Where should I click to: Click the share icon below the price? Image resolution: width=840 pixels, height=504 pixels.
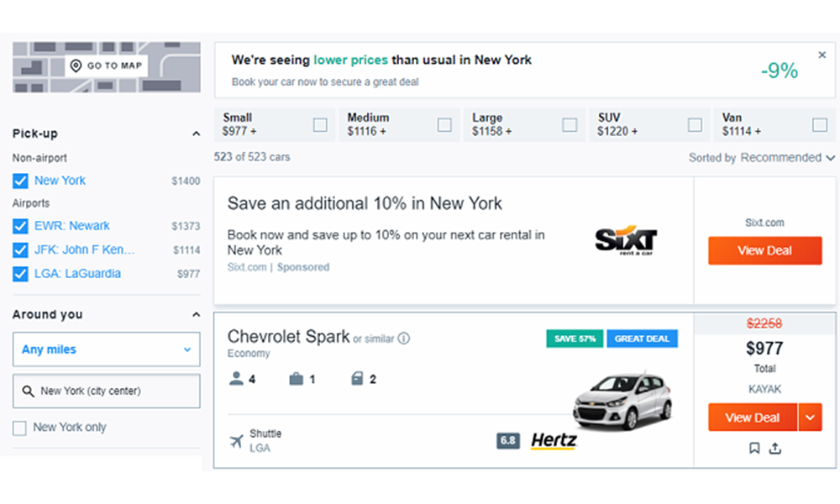point(775,449)
